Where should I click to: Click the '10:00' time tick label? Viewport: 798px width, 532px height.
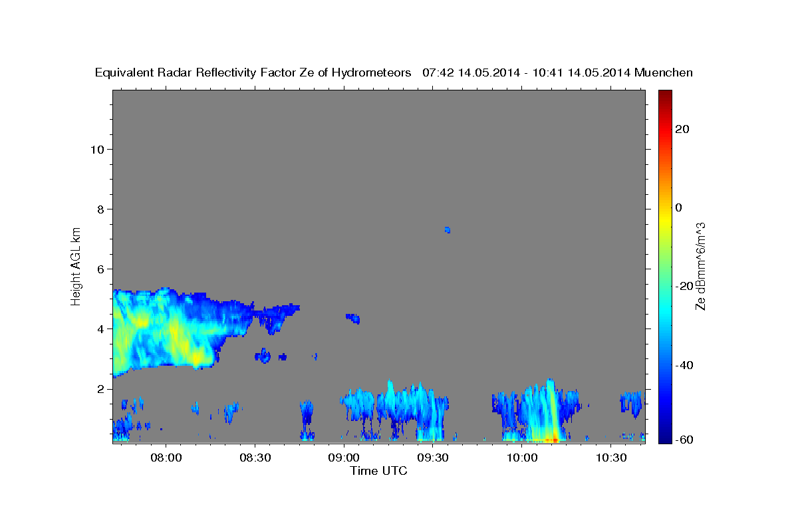point(522,458)
